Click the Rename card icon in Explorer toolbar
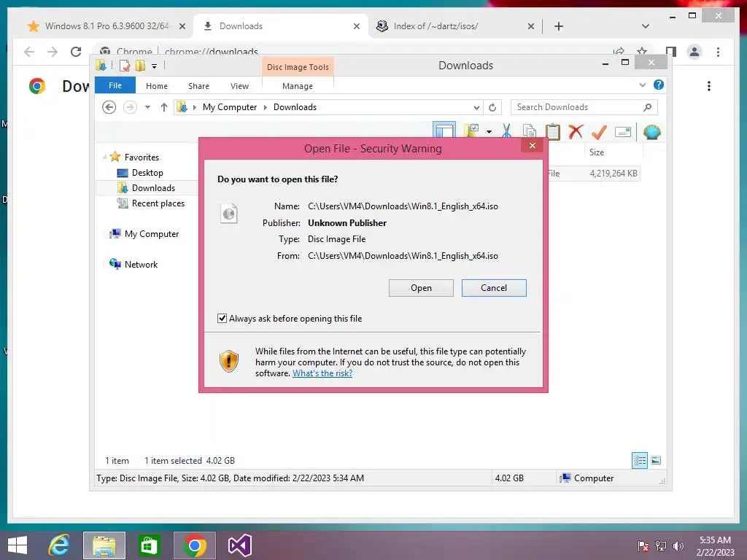 (623, 132)
